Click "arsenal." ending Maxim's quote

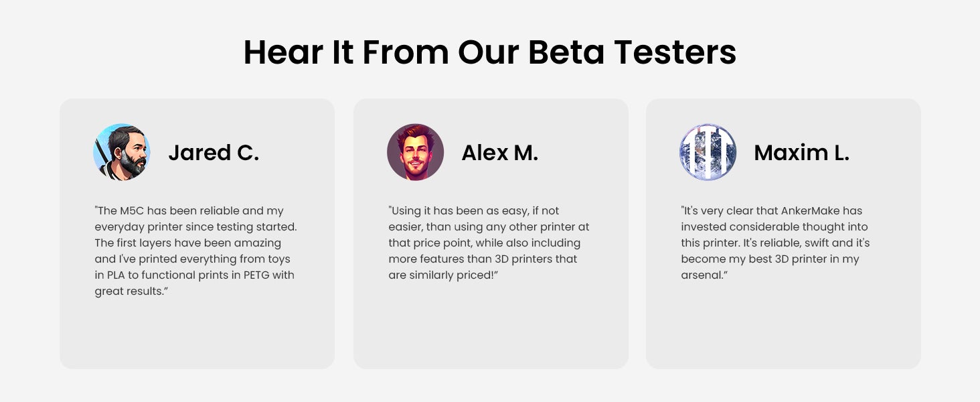pyautogui.click(x=704, y=275)
